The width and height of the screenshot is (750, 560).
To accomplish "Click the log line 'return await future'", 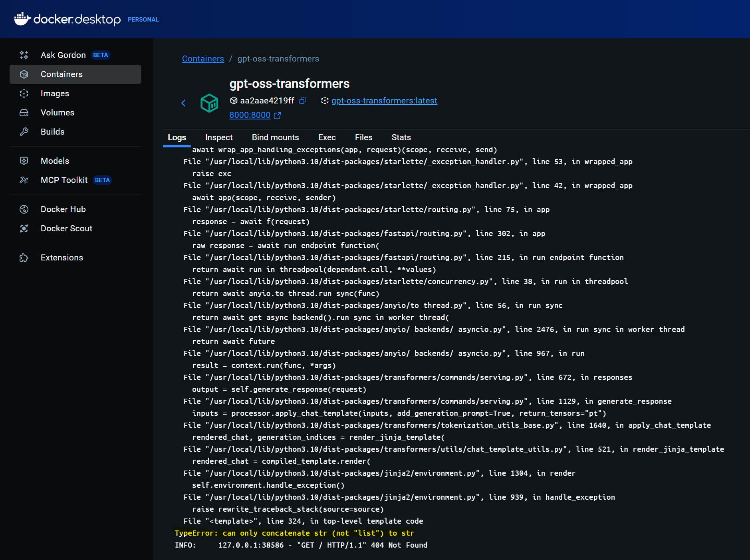I will (234, 342).
